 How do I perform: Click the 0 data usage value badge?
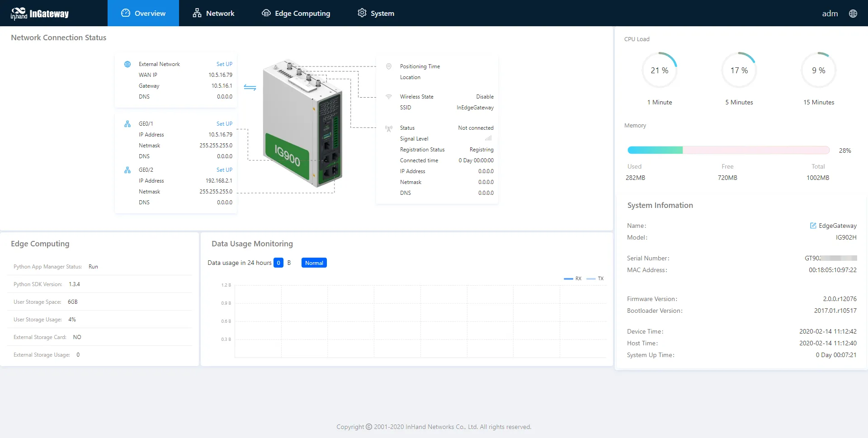[x=278, y=263]
